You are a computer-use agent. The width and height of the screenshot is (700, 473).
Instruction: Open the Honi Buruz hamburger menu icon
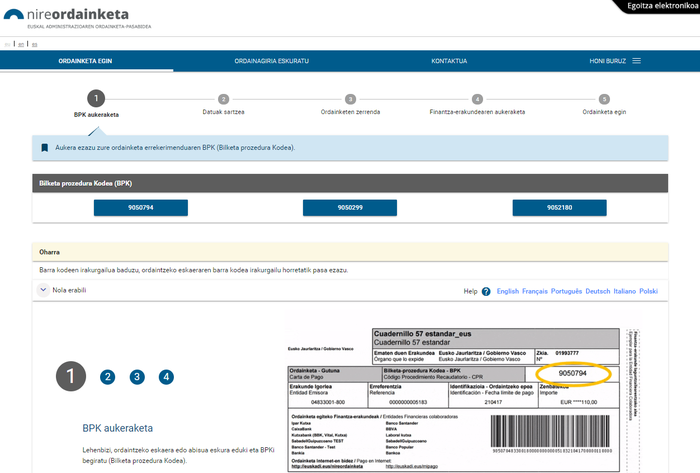(x=636, y=61)
